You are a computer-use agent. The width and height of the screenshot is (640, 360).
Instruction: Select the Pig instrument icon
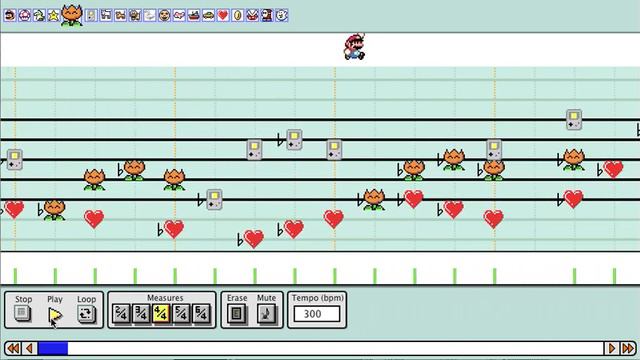(x=135, y=16)
